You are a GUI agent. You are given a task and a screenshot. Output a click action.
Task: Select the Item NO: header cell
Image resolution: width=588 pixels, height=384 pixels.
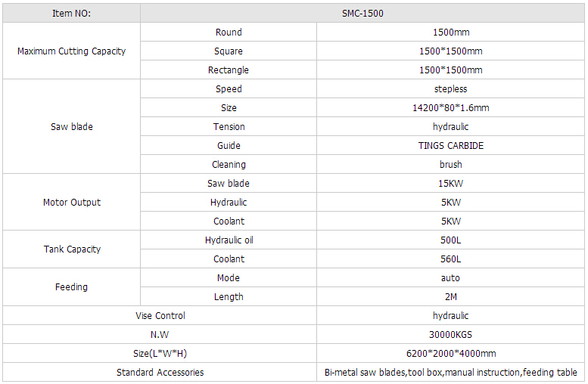(x=71, y=14)
